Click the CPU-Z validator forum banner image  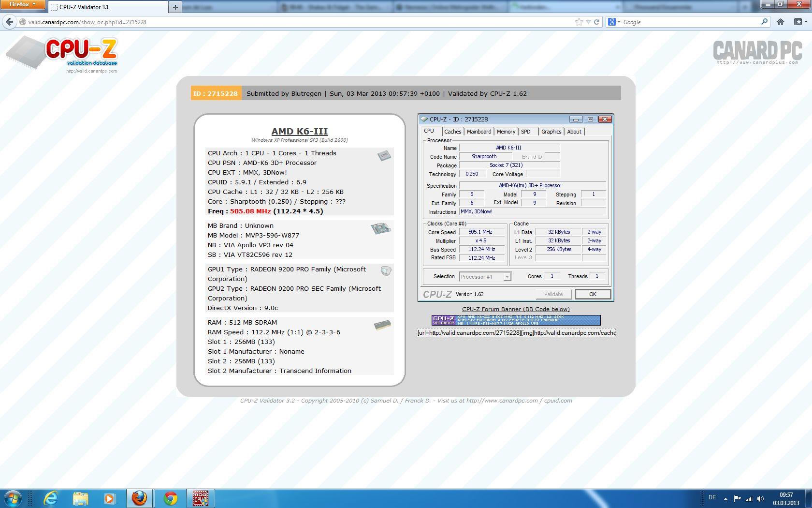[x=516, y=320]
